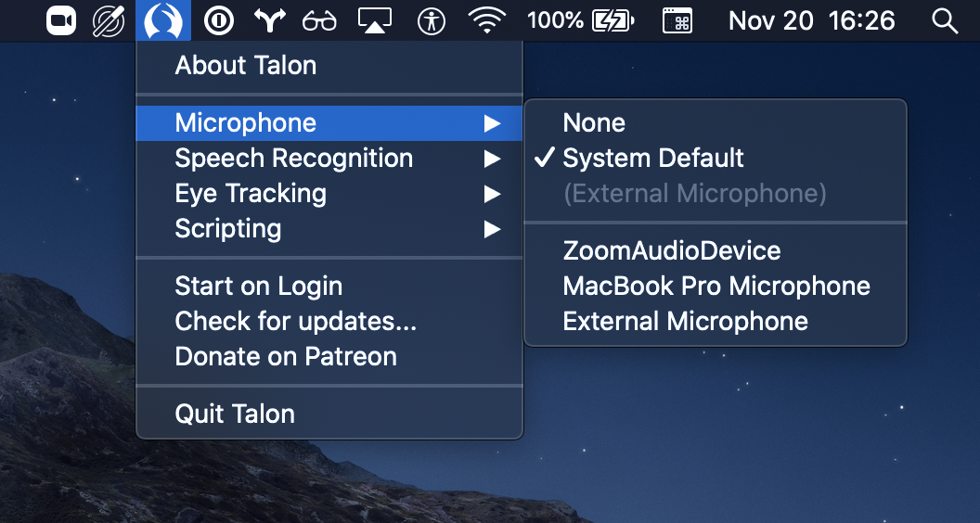Image resolution: width=980 pixels, height=523 pixels.
Task: Click the 1Password menu bar icon
Action: pyautogui.click(x=218, y=20)
